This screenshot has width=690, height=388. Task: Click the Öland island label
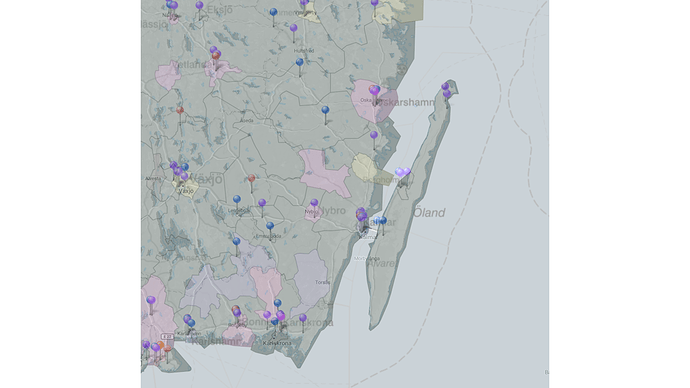click(429, 213)
